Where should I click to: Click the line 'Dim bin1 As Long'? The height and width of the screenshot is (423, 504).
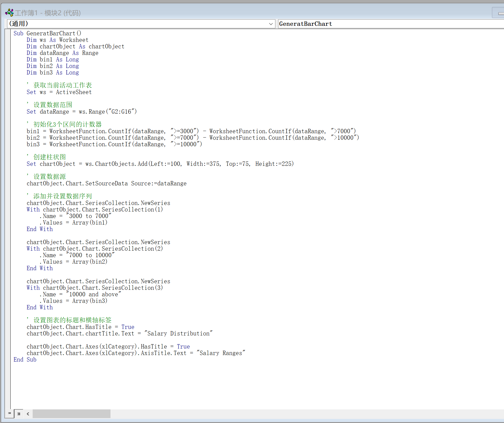(53, 60)
